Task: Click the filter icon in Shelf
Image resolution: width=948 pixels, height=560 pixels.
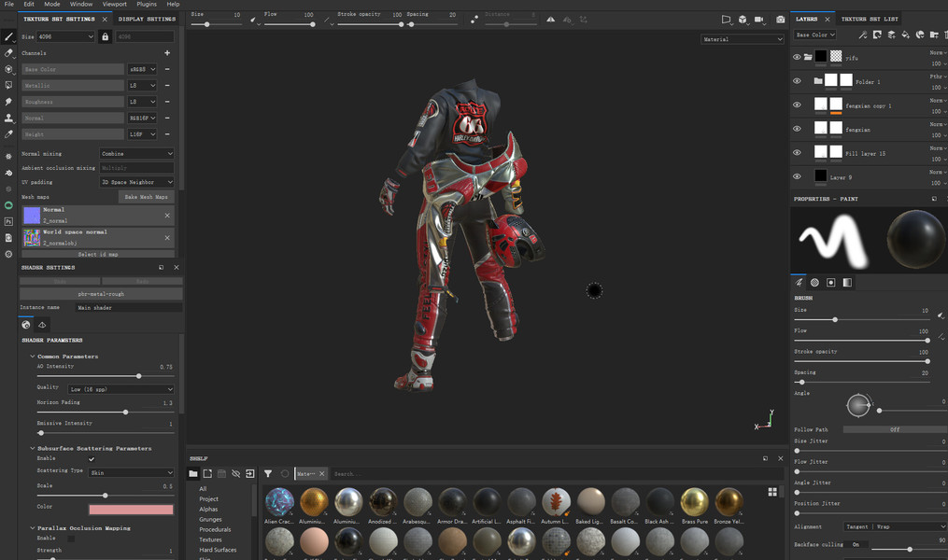Action: tap(268, 474)
